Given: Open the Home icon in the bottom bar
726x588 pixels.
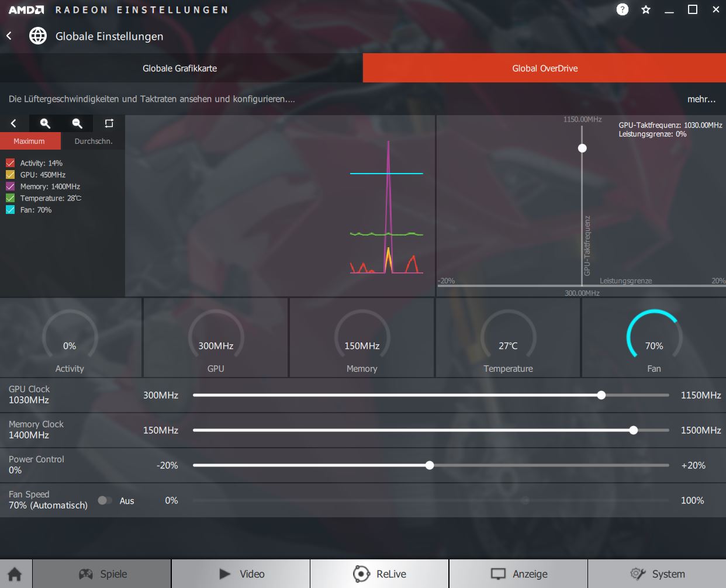Looking at the screenshot, I should (15, 574).
